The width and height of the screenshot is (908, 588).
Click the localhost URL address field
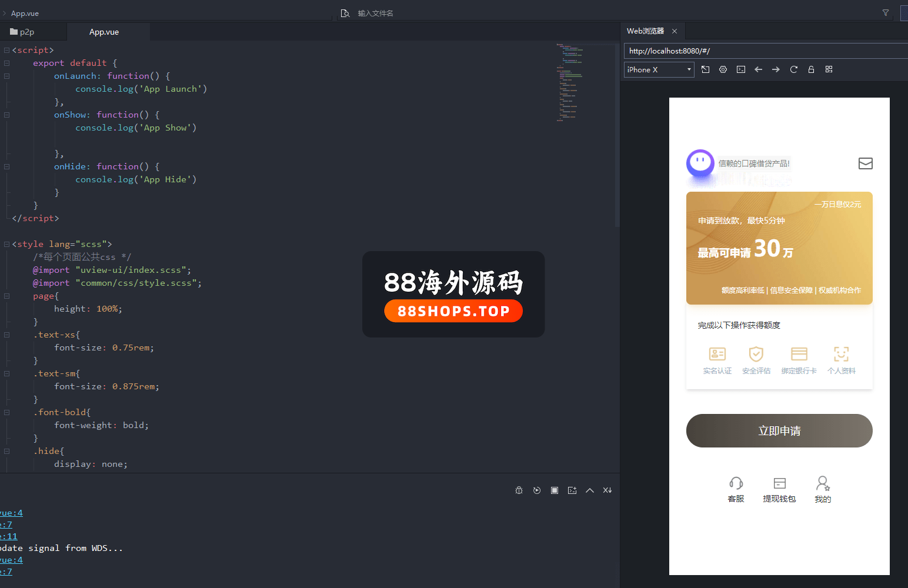(x=765, y=51)
